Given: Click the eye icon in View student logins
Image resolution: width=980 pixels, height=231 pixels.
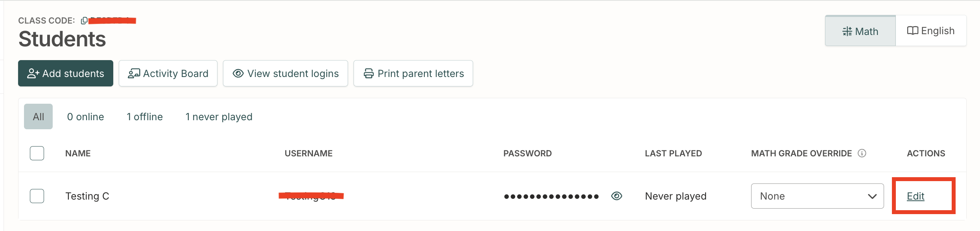Looking at the screenshot, I should tap(238, 73).
